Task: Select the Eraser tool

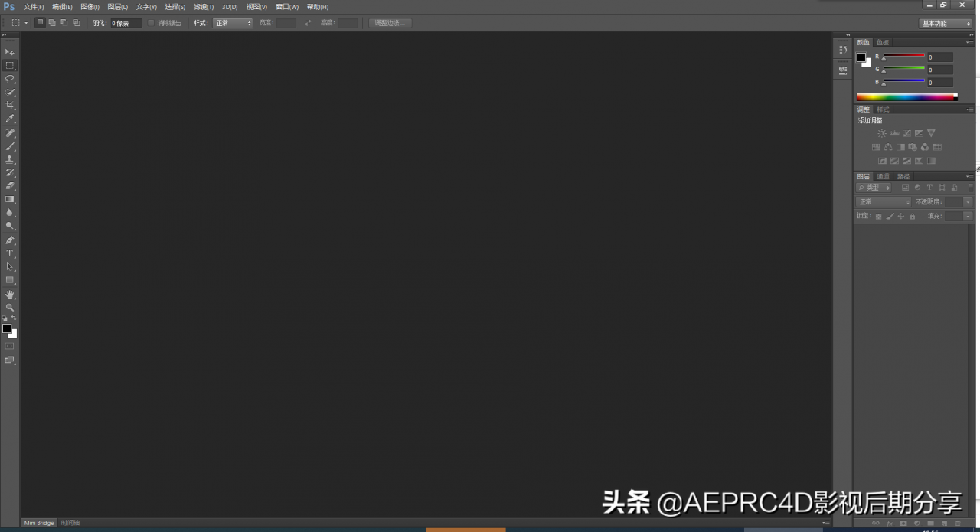Action: pos(10,185)
